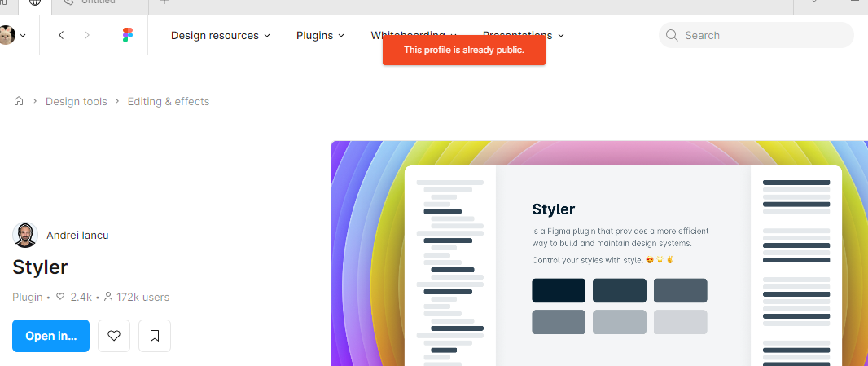Open the globe browser tab
This screenshot has width=868, height=366.
pyautogui.click(x=35, y=2)
